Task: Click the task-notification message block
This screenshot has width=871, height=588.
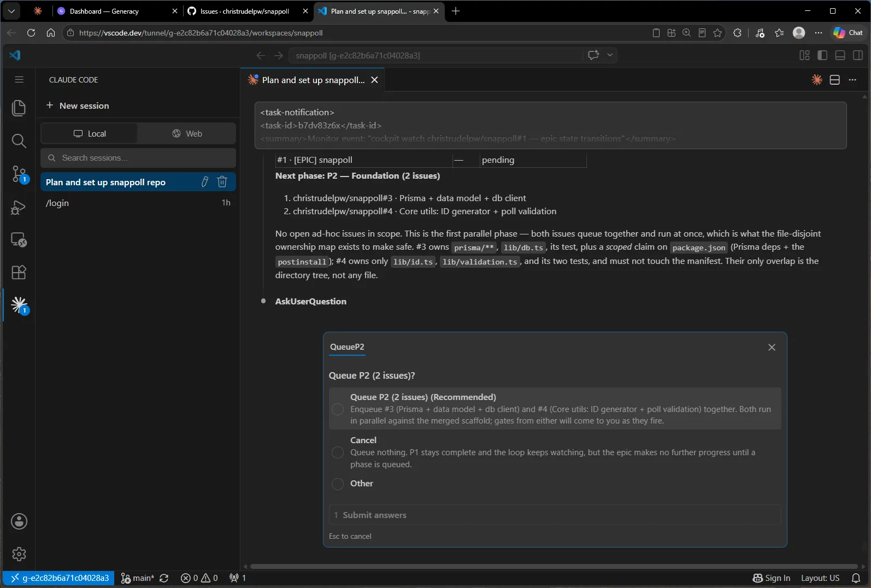Action: point(551,125)
